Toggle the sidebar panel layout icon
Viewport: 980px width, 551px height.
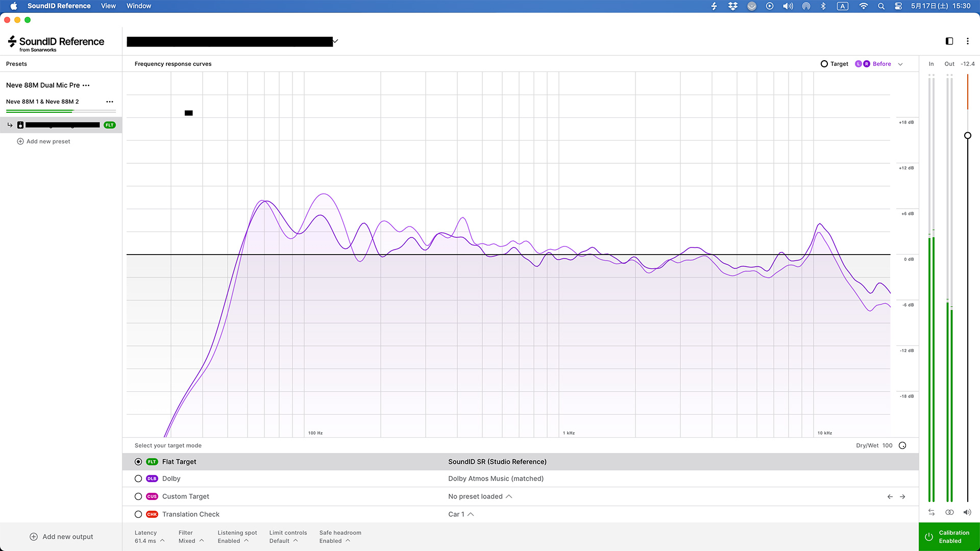pyautogui.click(x=949, y=41)
